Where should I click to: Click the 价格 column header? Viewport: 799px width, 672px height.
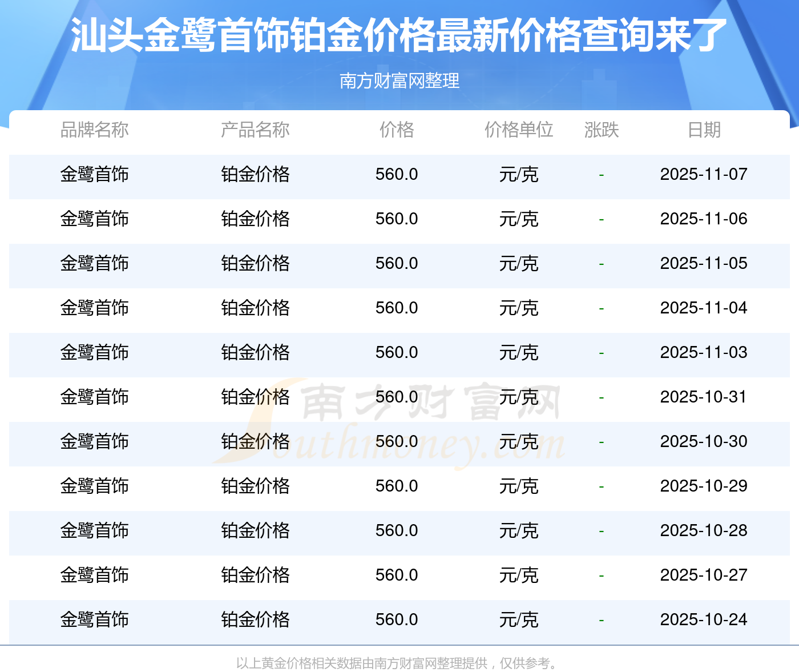[397, 130]
